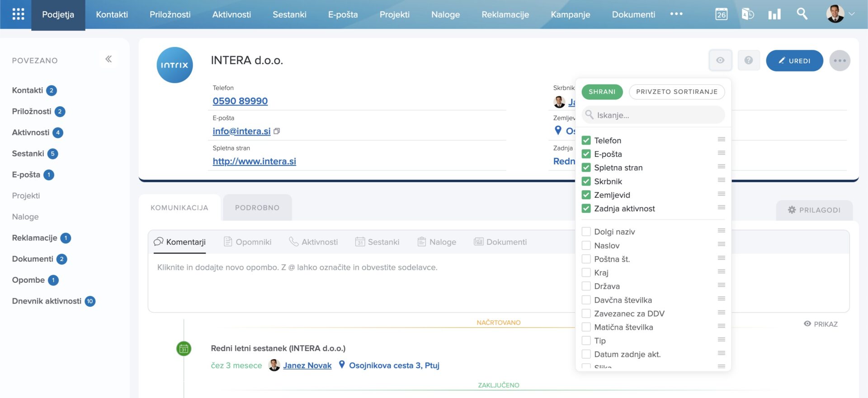Click the eye icon for field visibility
The width and height of the screenshot is (868, 398).
point(720,61)
